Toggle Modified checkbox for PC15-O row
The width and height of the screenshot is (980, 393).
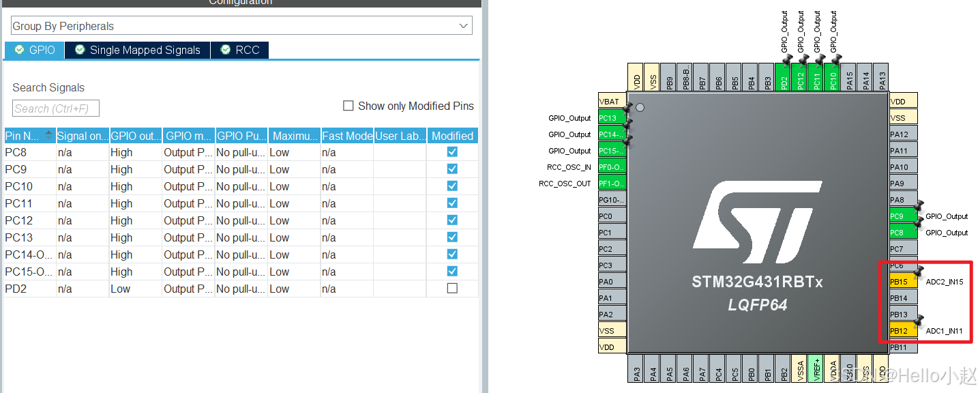(x=452, y=272)
